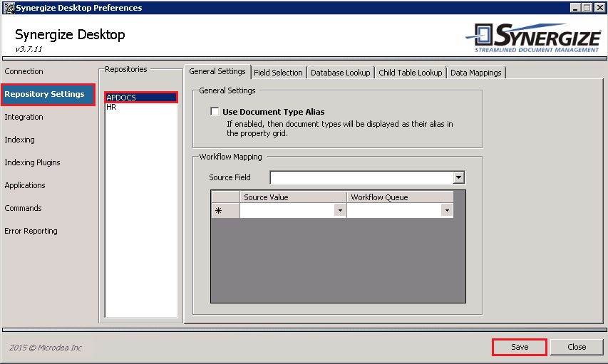The image size is (608, 364).
Task: Click the Synergize app icon in title bar
Action: pyautogui.click(x=9, y=8)
